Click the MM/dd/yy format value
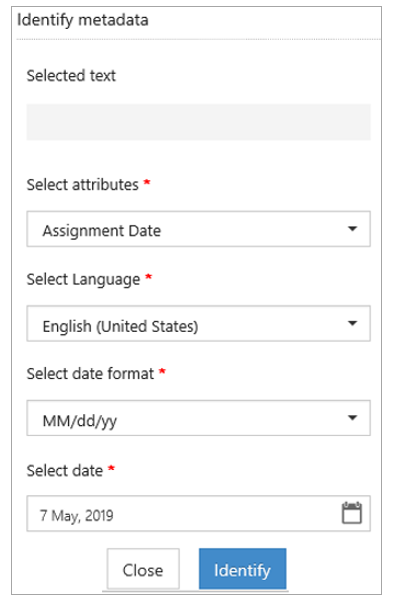396x605 pixels. pos(80,421)
